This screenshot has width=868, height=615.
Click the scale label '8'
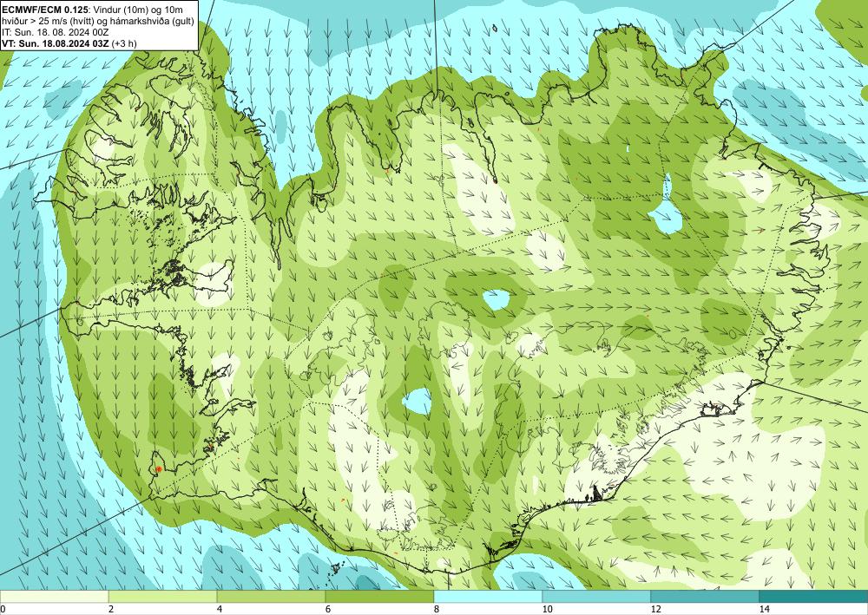click(x=437, y=609)
